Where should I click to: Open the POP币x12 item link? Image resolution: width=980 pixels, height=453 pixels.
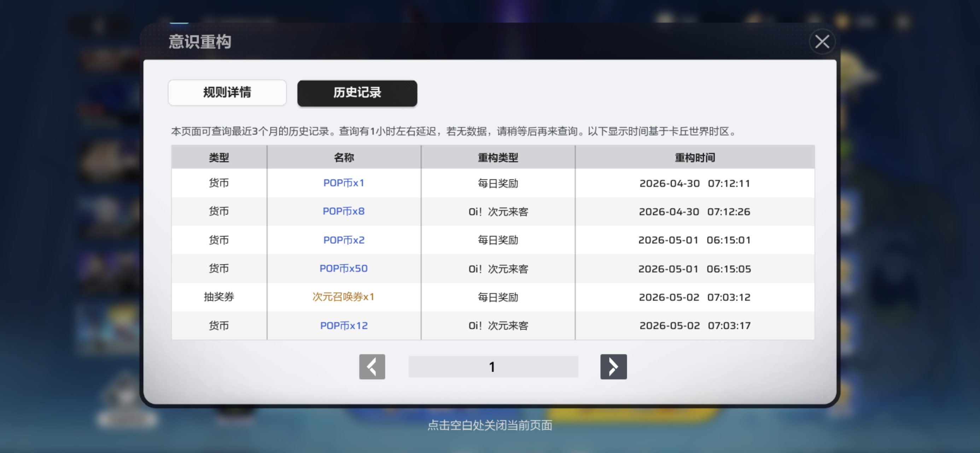point(344,325)
